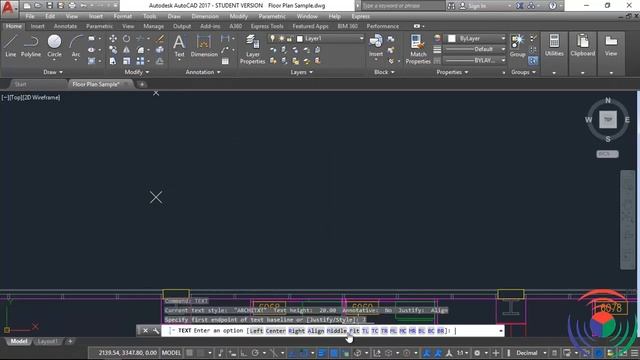Image resolution: width=640 pixels, height=360 pixels.
Task: Choose the Left option in command line
Action: [256, 331]
